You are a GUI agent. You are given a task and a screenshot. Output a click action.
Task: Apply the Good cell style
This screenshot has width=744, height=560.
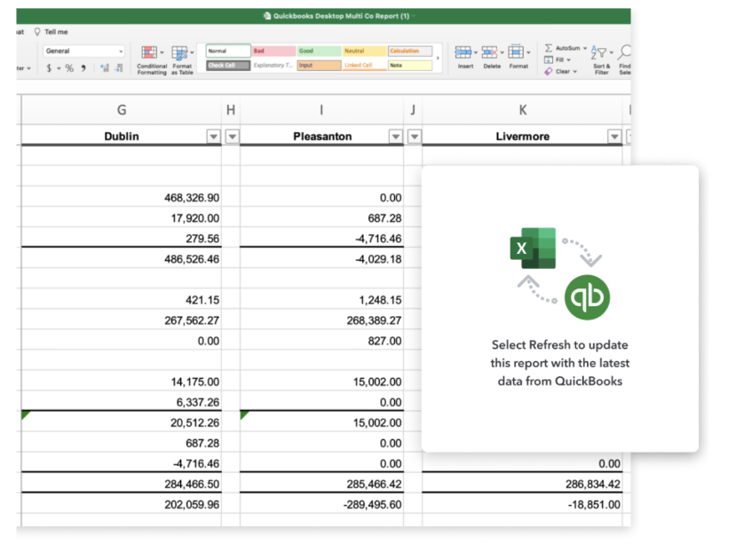coord(320,51)
